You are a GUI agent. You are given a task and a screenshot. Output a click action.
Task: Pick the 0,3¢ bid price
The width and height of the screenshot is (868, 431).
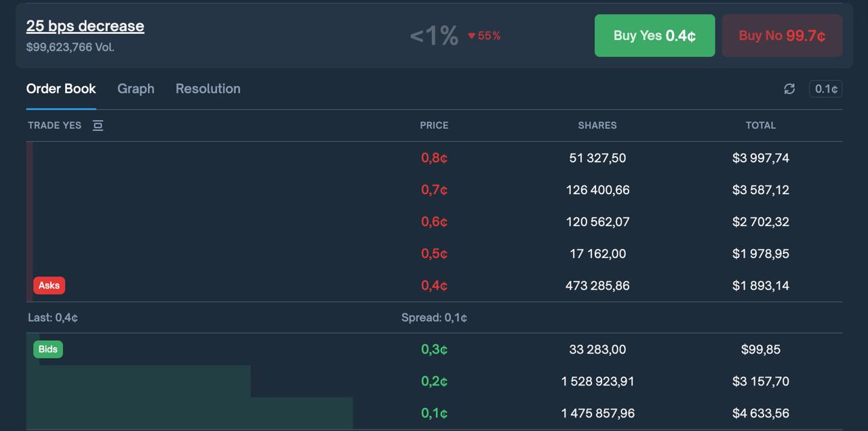[x=434, y=350]
